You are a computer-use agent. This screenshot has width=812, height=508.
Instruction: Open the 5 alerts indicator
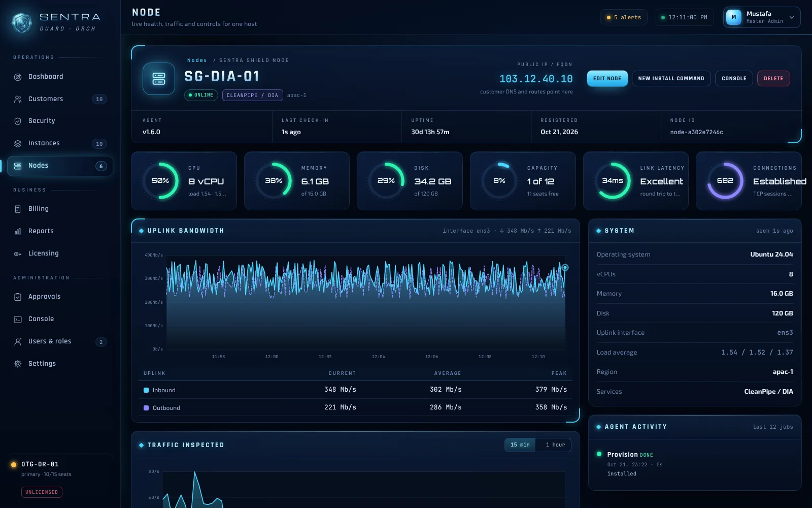coord(624,17)
